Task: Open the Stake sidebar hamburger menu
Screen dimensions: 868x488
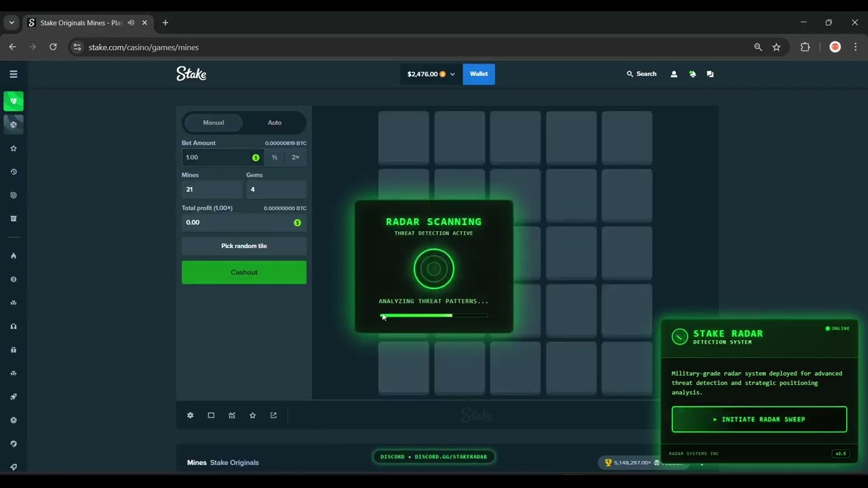Action: 14,74
